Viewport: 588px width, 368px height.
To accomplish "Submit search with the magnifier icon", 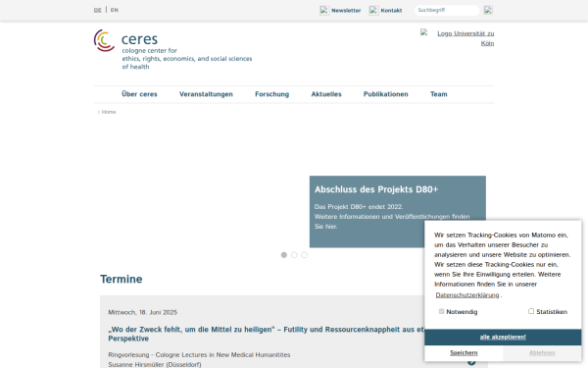I will click(488, 10).
